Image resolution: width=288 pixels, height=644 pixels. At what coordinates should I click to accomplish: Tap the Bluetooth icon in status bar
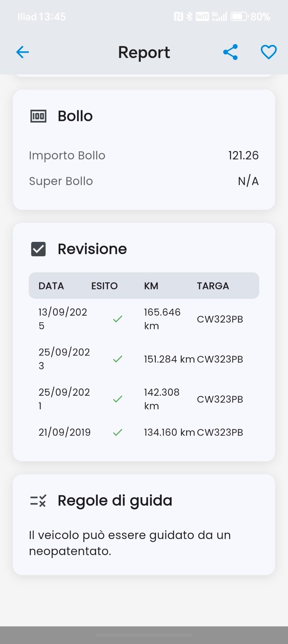pos(189,16)
